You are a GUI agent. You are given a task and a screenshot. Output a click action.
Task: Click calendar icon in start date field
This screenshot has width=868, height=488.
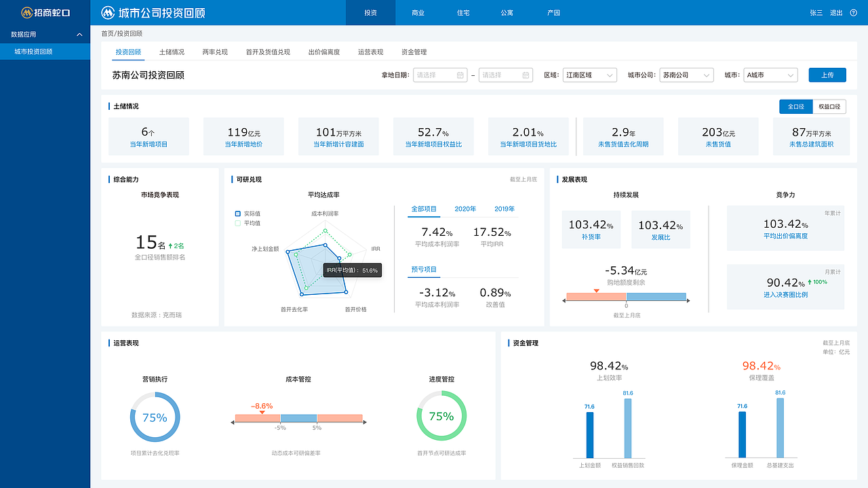(x=460, y=75)
